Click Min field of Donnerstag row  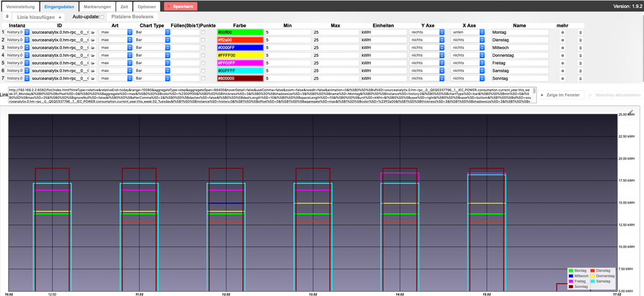pyautogui.click(x=288, y=55)
